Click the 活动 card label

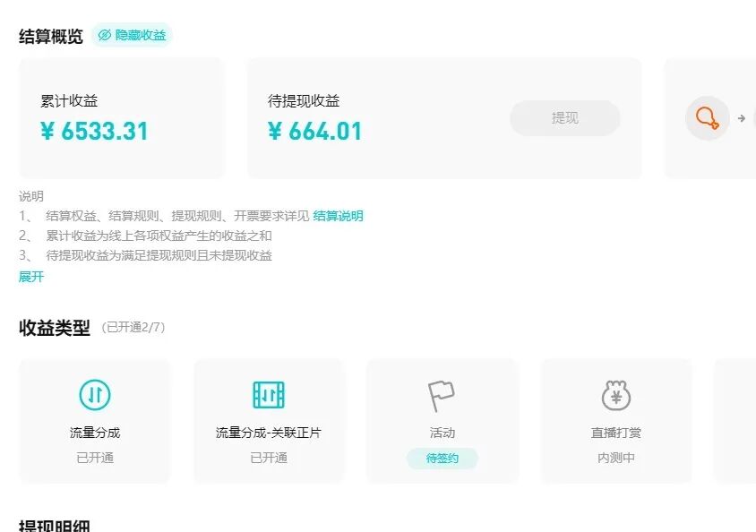coord(442,433)
